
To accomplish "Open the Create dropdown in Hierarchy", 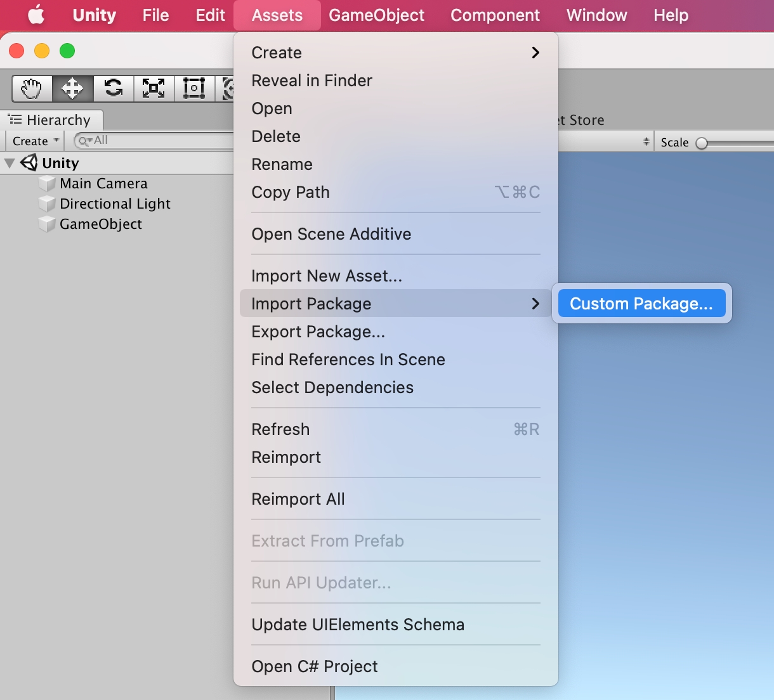I will [36, 141].
